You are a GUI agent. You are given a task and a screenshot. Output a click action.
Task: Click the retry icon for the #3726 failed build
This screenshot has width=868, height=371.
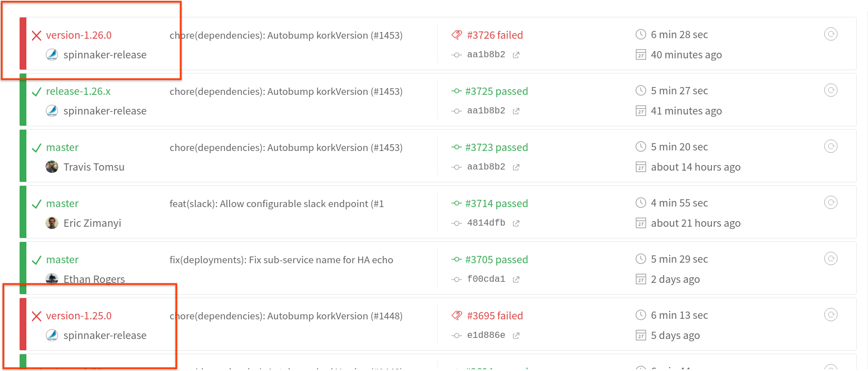point(831,34)
